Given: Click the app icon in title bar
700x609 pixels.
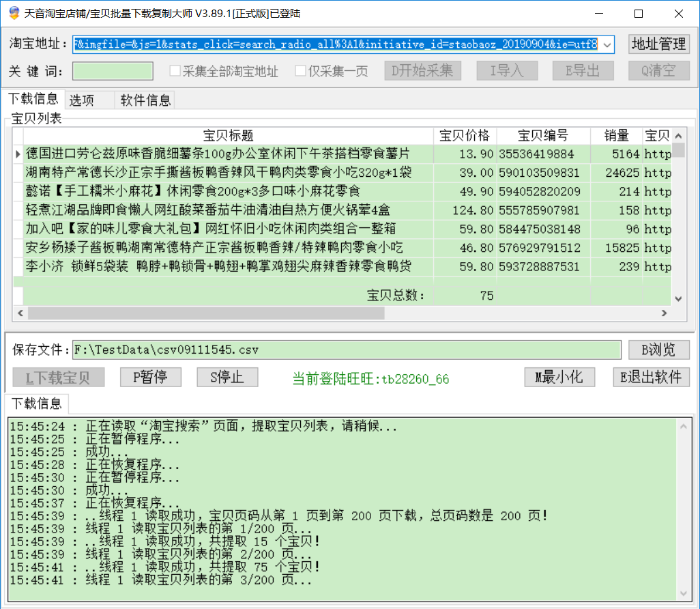Looking at the screenshot, I should pos(13,13).
